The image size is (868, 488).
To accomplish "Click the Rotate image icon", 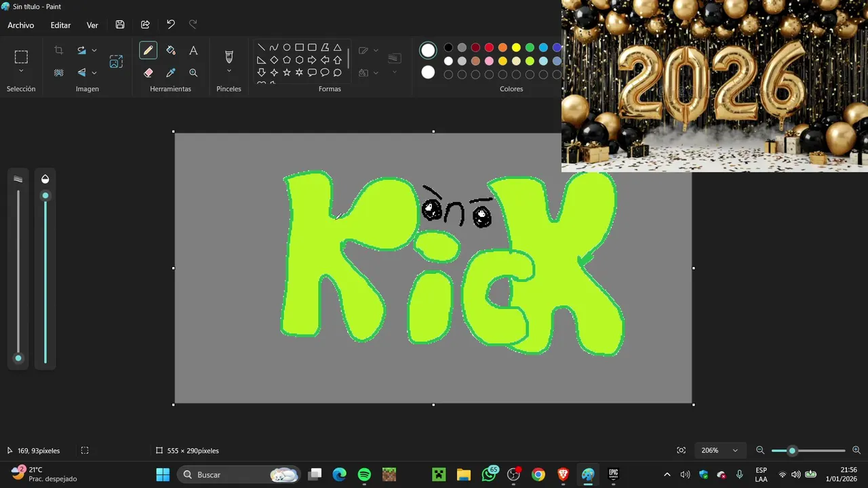I will [82, 50].
